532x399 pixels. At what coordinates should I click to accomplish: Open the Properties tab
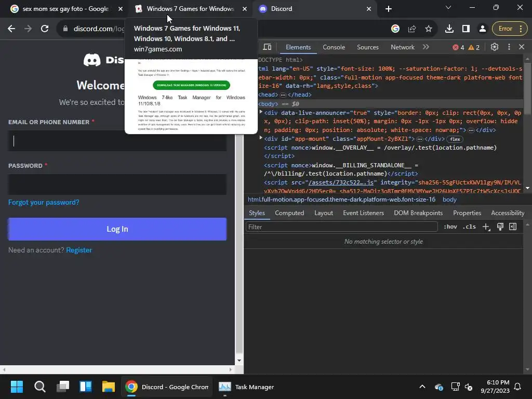[x=467, y=213]
